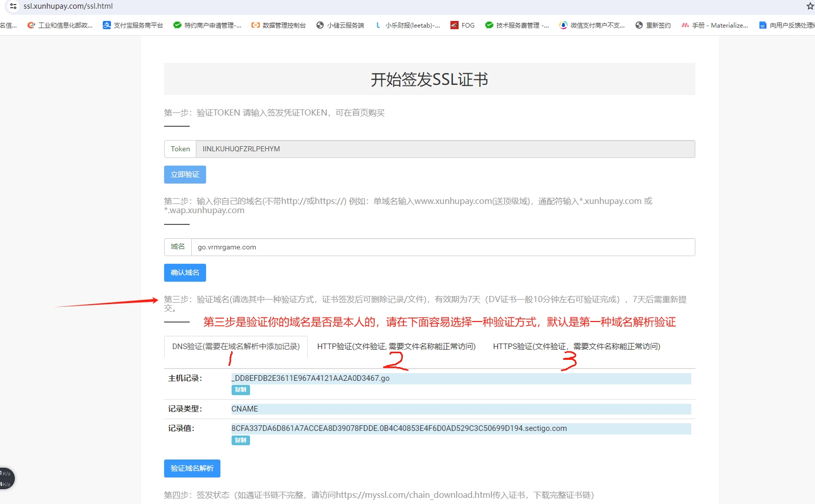815x504 pixels.
Task: Bookmark this page with the star icon
Action: coord(810,6)
